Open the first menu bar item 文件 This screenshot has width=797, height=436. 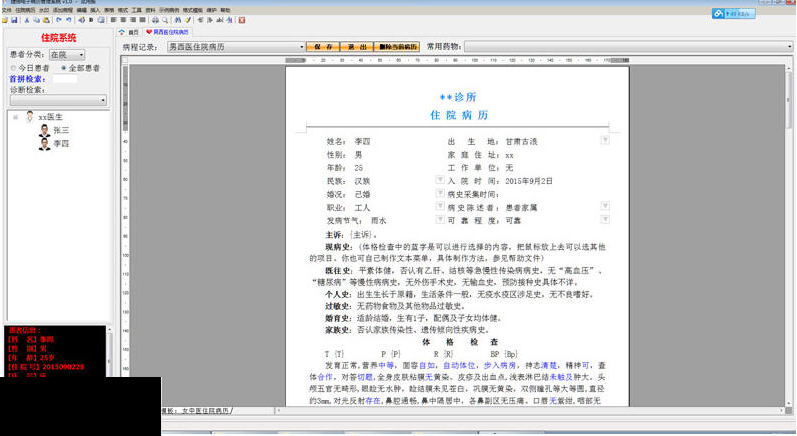pyautogui.click(x=7, y=10)
